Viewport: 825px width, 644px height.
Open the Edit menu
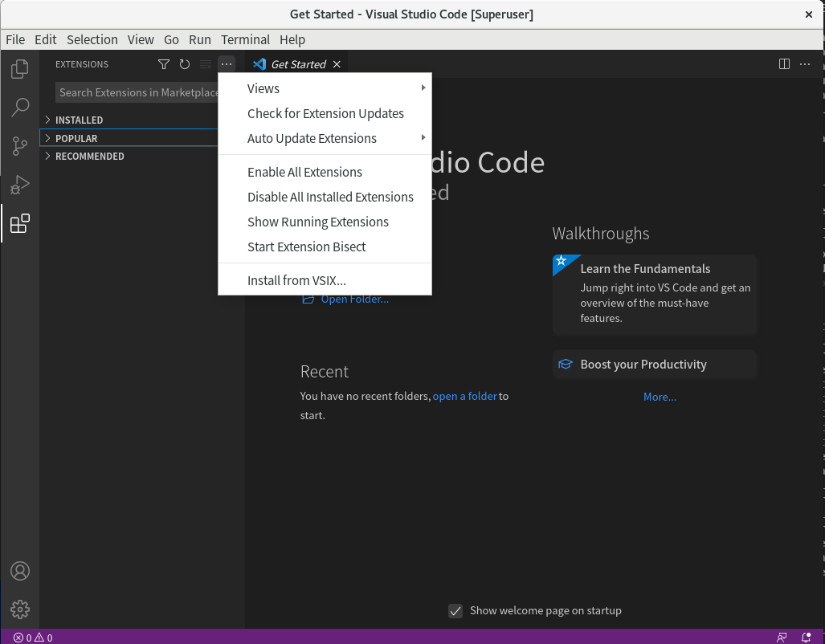coord(45,40)
